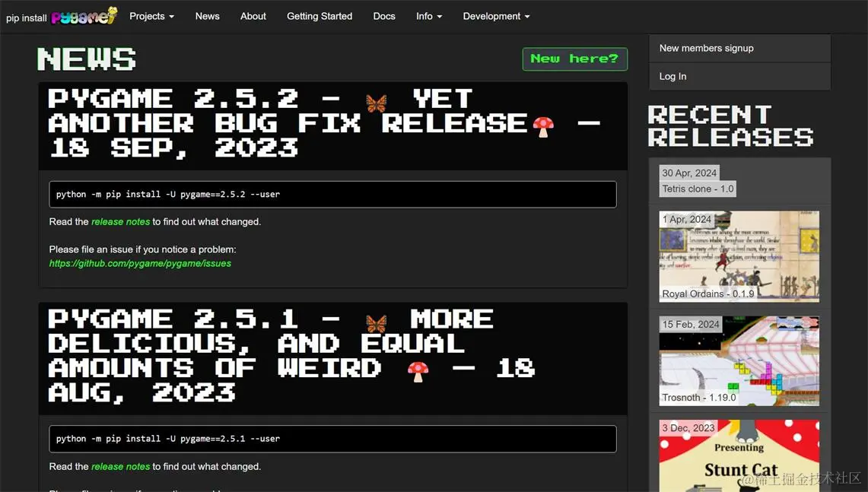This screenshot has width=868, height=492.
Task: Click the '30 Apr, 2024' date label
Action: (x=689, y=173)
